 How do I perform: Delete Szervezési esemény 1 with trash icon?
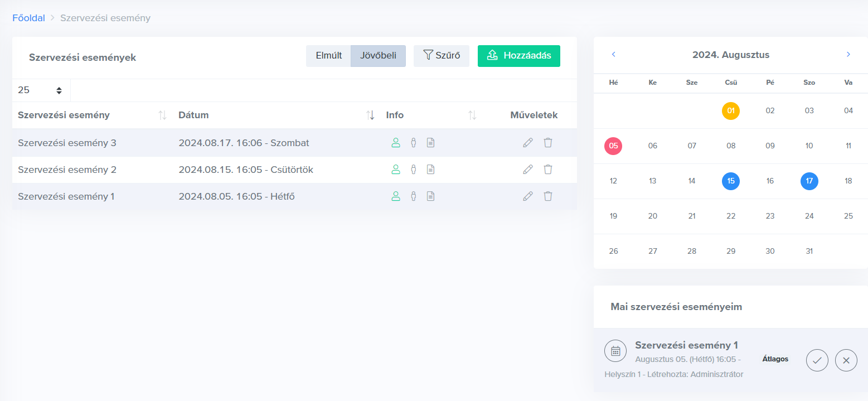point(548,196)
